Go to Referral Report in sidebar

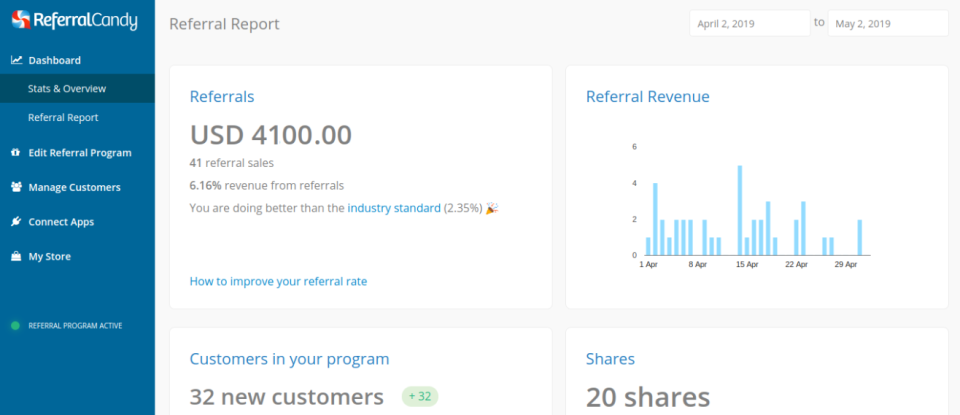(x=63, y=118)
